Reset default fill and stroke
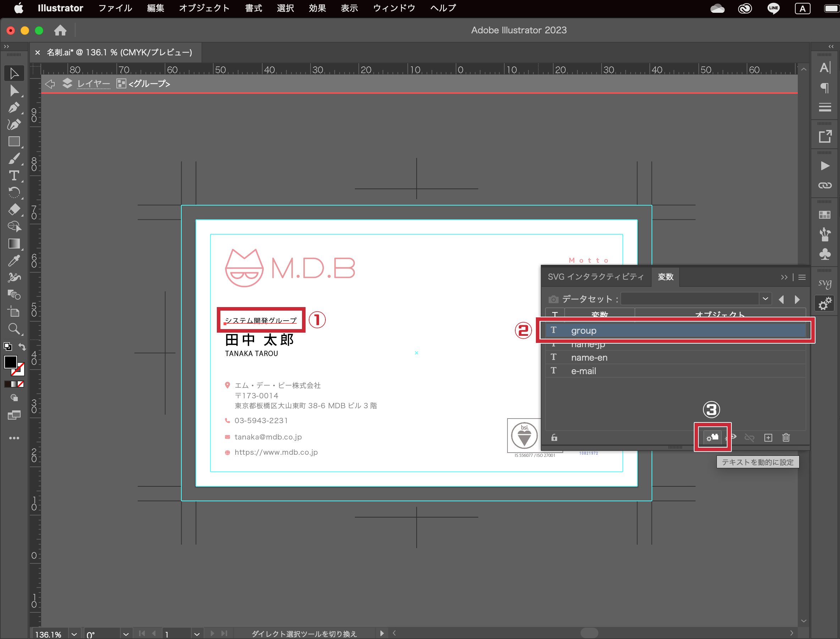Image resolution: width=840 pixels, height=639 pixels. 7,346
